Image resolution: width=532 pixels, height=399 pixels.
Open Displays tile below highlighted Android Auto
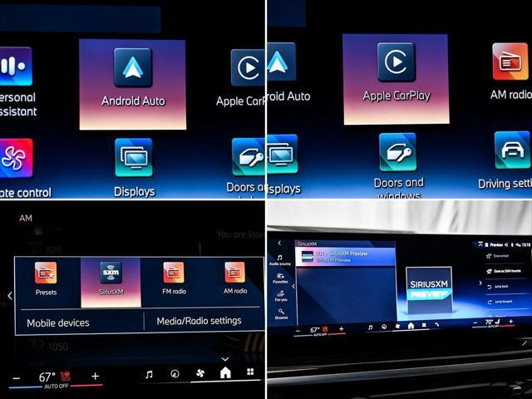coord(134,168)
